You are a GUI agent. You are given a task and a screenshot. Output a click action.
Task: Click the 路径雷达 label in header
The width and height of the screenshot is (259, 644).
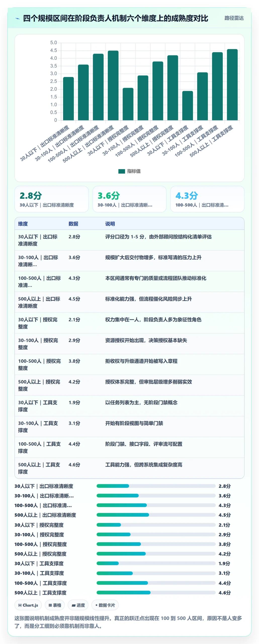click(x=234, y=18)
